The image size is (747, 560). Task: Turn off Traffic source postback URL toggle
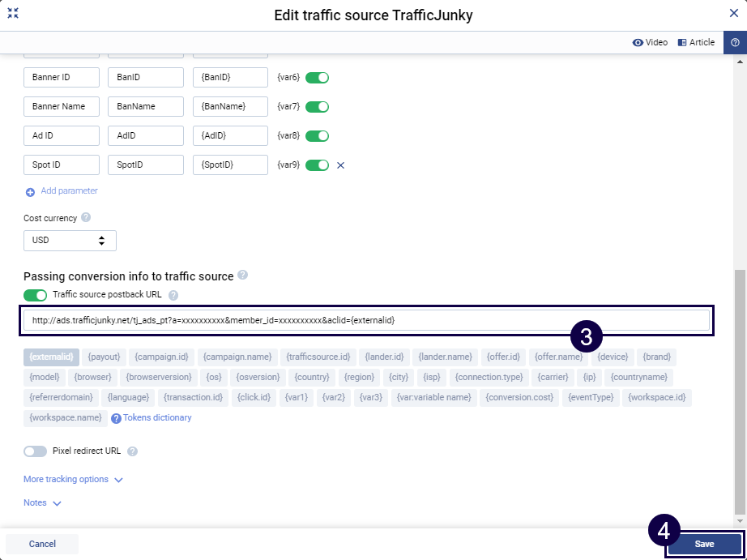tap(36, 295)
